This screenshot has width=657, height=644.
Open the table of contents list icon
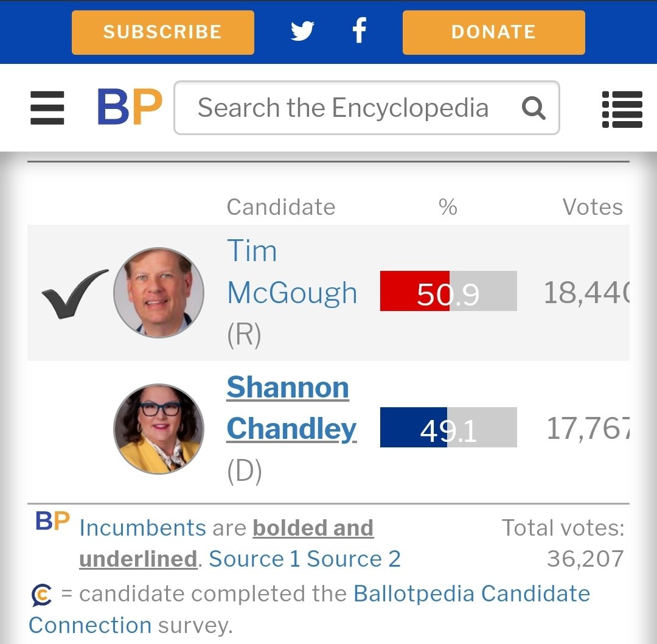point(622,108)
